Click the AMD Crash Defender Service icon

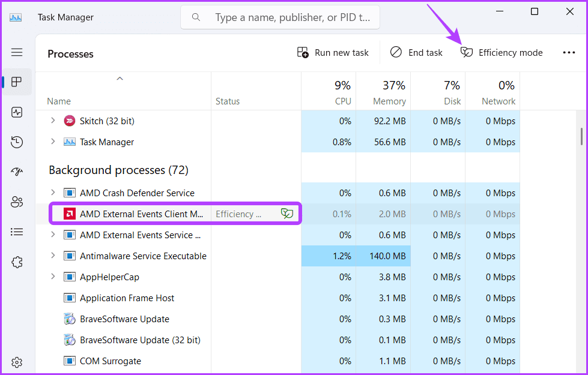[x=70, y=193]
